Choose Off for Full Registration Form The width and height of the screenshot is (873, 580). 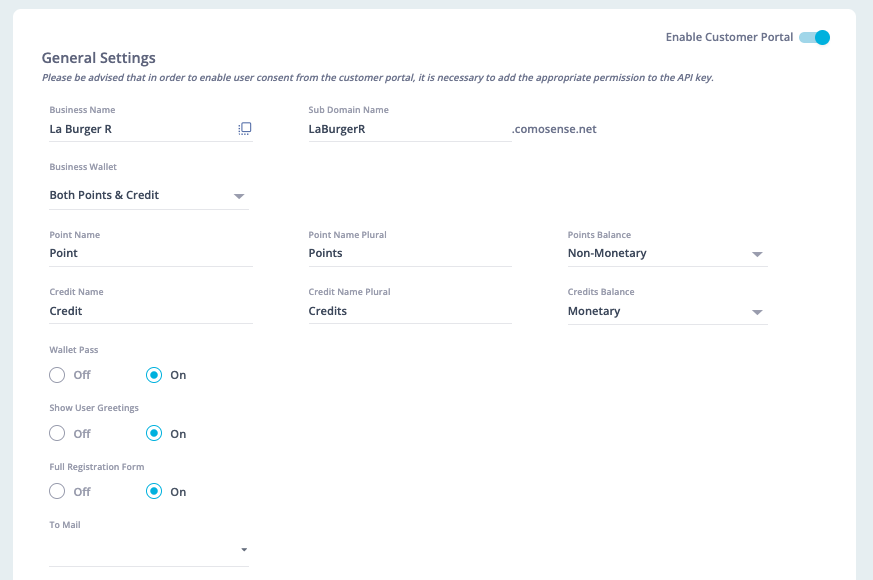[x=57, y=491]
